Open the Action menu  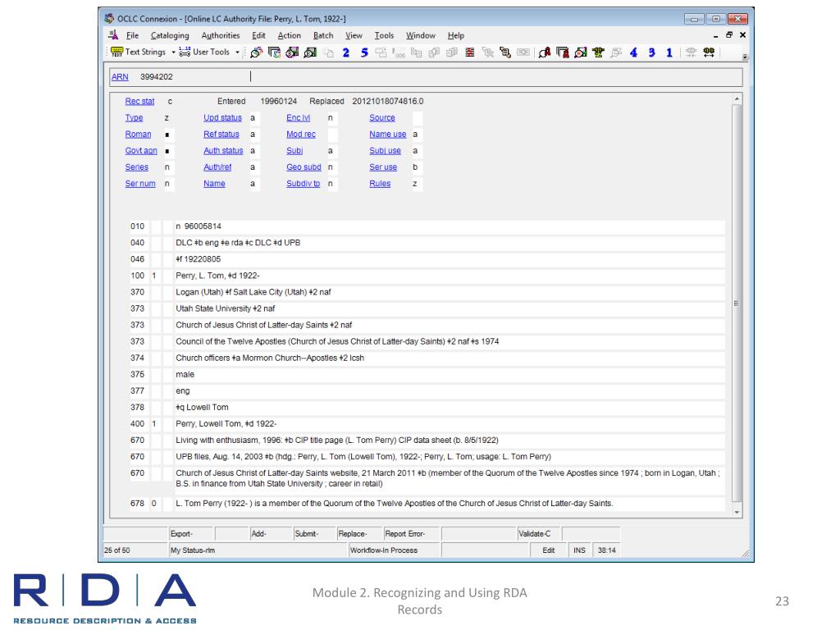290,35
